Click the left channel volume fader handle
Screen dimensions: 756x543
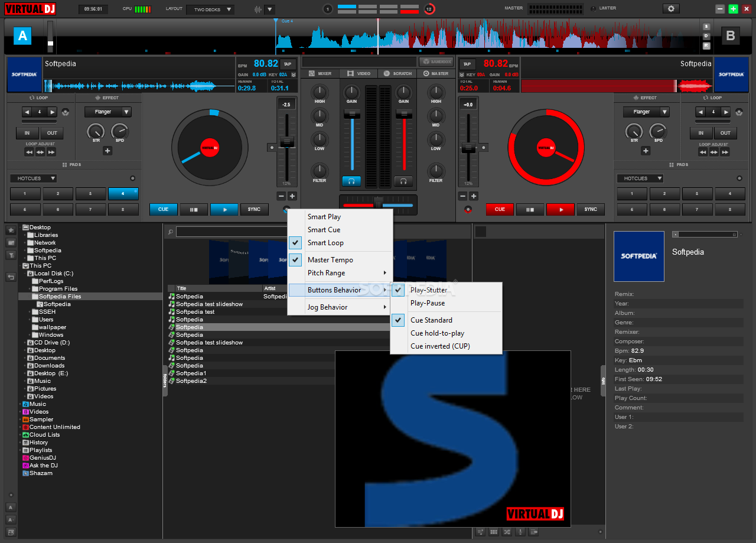click(351, 113)
